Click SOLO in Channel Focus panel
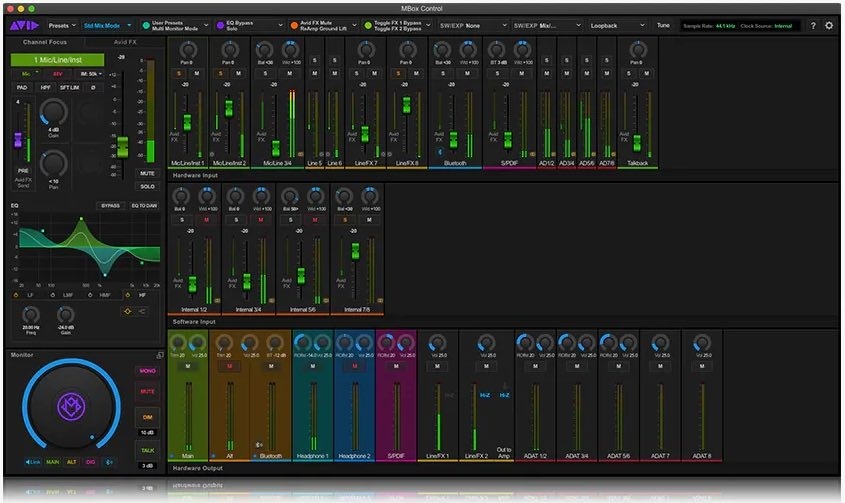This screenshot has height=503, width=845. [x=147, y=187]
